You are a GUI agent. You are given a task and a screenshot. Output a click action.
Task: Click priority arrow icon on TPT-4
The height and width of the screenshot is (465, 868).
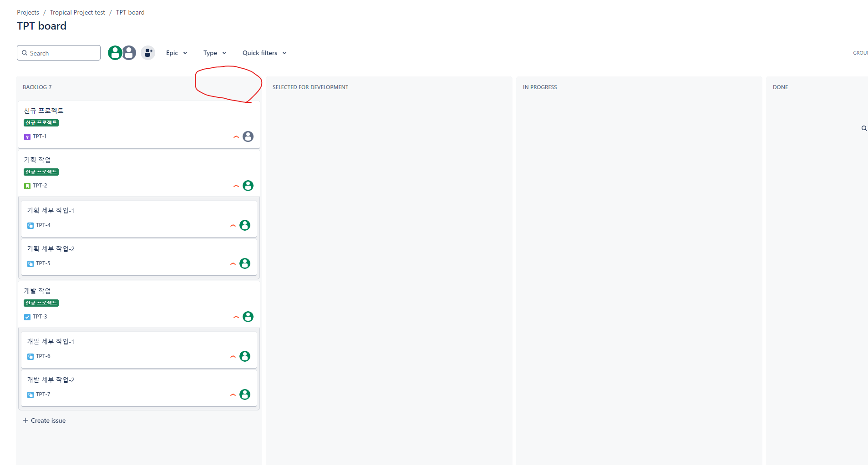pyautogui.click(x=233, y=225)
